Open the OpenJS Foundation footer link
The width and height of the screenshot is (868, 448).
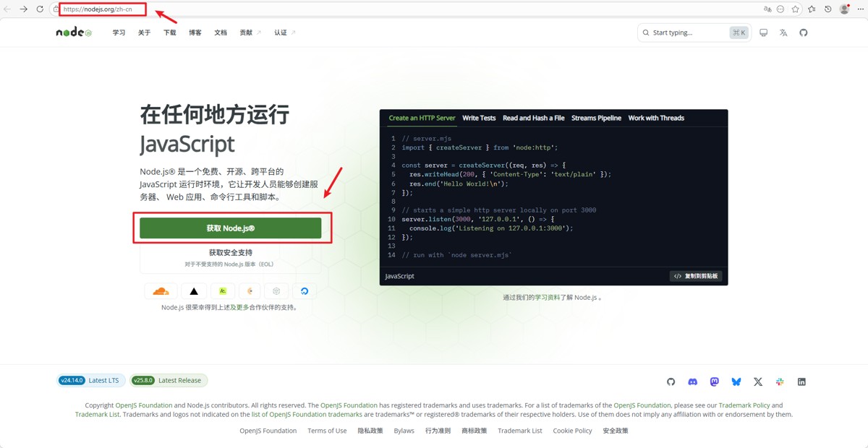pyautogui.click(x=268, y=431)
